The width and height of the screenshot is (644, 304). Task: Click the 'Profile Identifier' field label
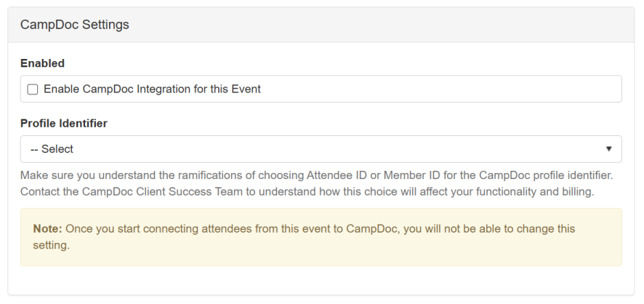64,124
